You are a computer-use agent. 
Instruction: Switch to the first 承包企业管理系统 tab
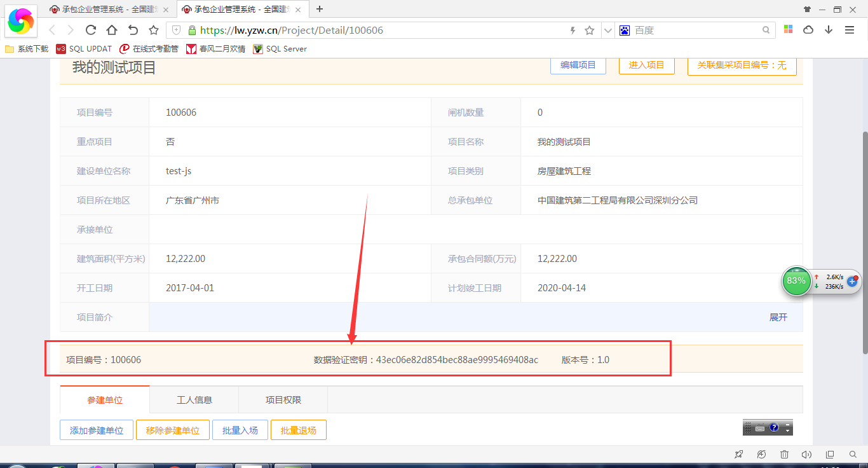click(x=109, y=10)
